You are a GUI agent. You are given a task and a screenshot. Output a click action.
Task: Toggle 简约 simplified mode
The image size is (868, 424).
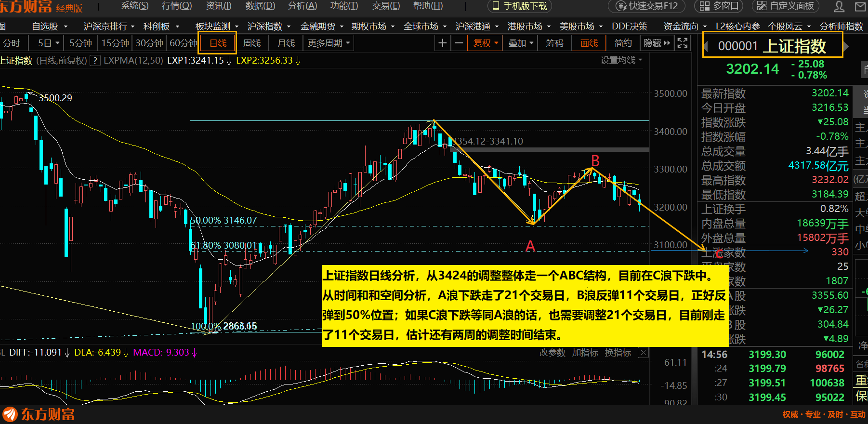click(623, 43)
